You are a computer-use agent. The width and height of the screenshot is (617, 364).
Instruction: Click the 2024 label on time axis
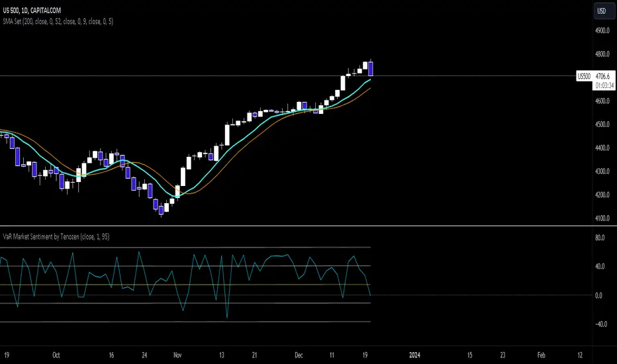(414, 355)
